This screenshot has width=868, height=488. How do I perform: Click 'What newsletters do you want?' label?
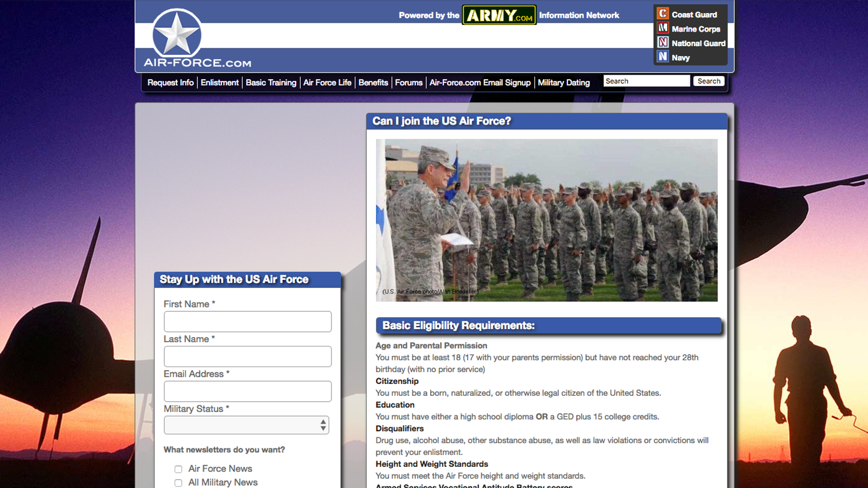coord(224,450)
